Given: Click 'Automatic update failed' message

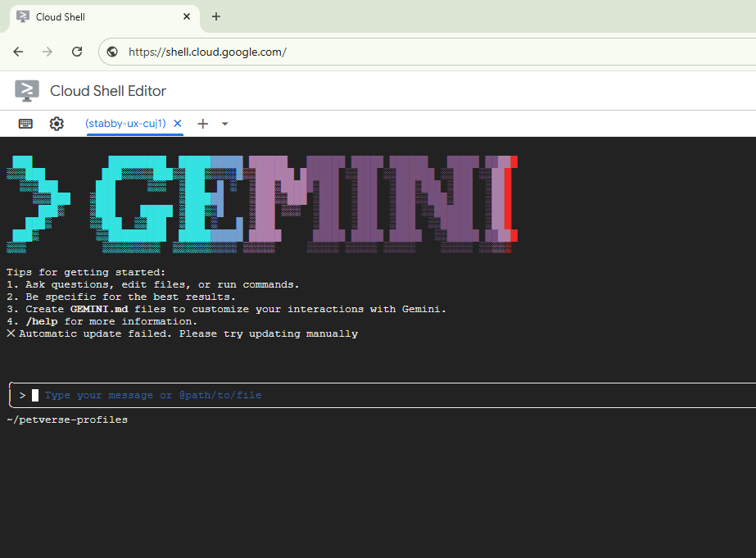Looking at the screenshot, I should (x=183, y=333).
